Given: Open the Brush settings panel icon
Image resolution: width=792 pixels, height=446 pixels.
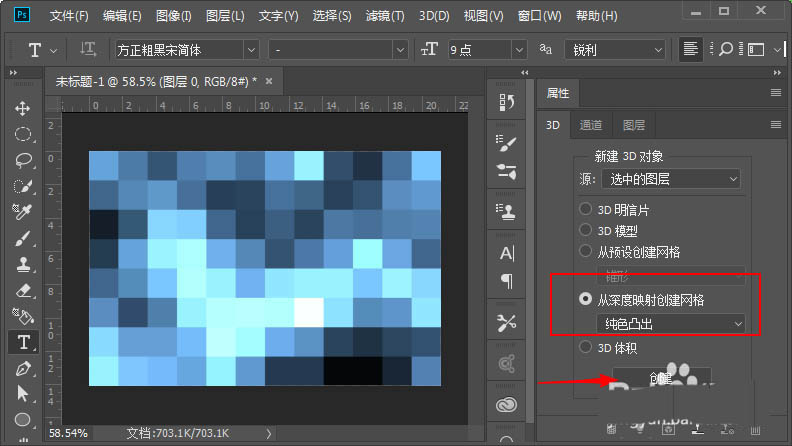Looking at the screenshot, I should click(506, 143).
